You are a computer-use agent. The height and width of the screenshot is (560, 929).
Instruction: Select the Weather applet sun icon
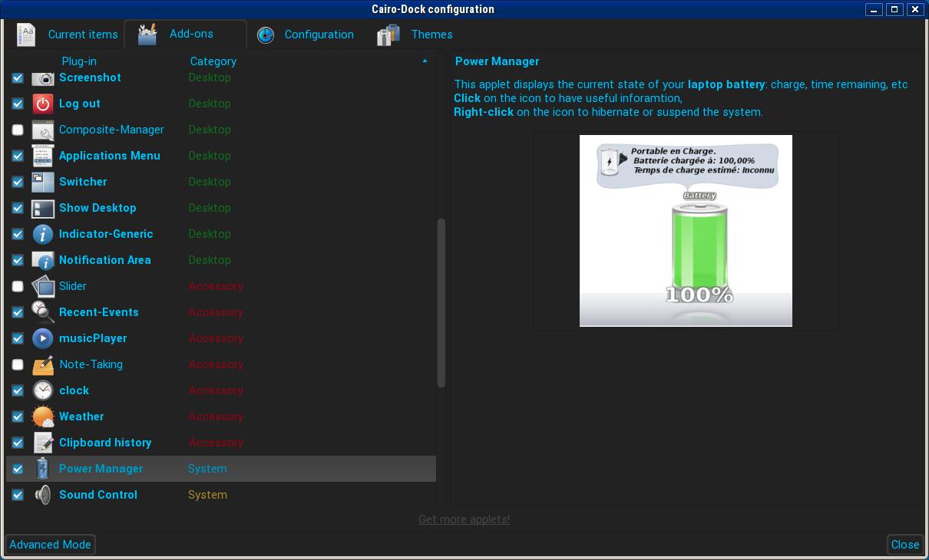click(x=43, y=417)
